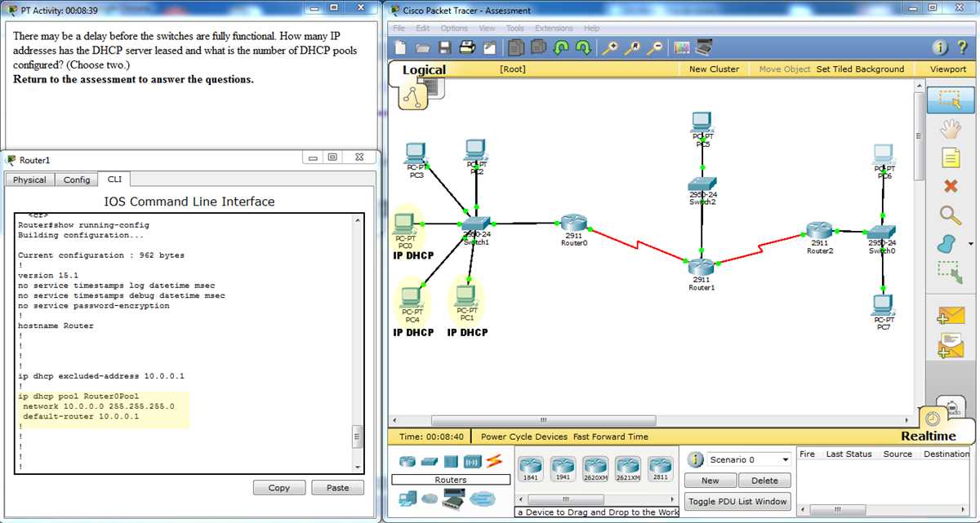Click New scenario button
980x523 pixels.
click(710, 481)
